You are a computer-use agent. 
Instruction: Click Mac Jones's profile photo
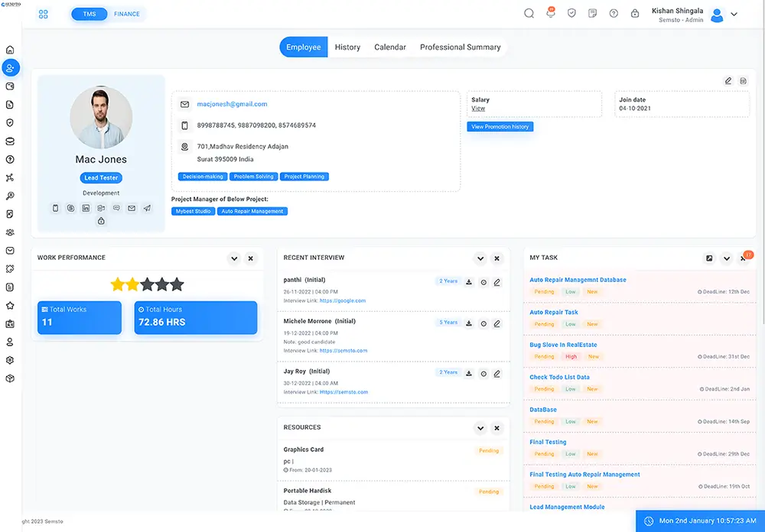tap(101, 118)
